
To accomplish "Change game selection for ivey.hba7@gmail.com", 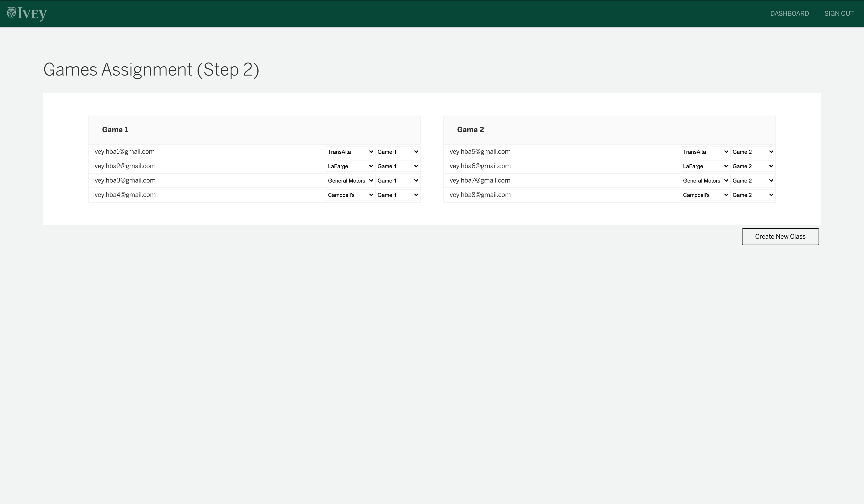I will point(753,181).
